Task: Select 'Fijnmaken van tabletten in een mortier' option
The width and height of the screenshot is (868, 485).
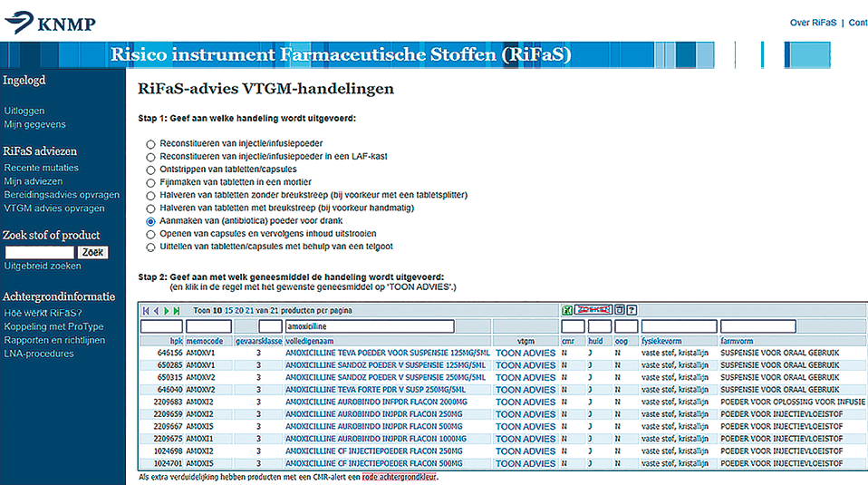Action: (150, 182)
